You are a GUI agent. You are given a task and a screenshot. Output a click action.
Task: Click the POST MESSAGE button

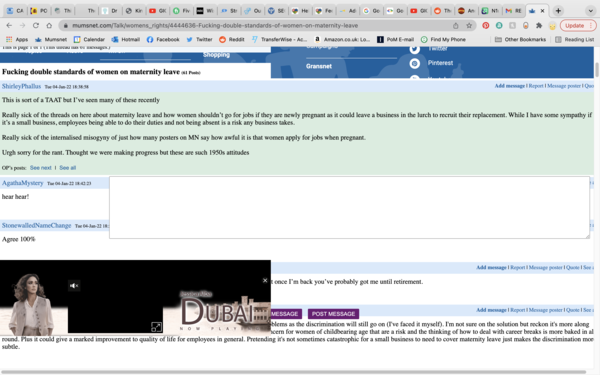coord(333,314)
